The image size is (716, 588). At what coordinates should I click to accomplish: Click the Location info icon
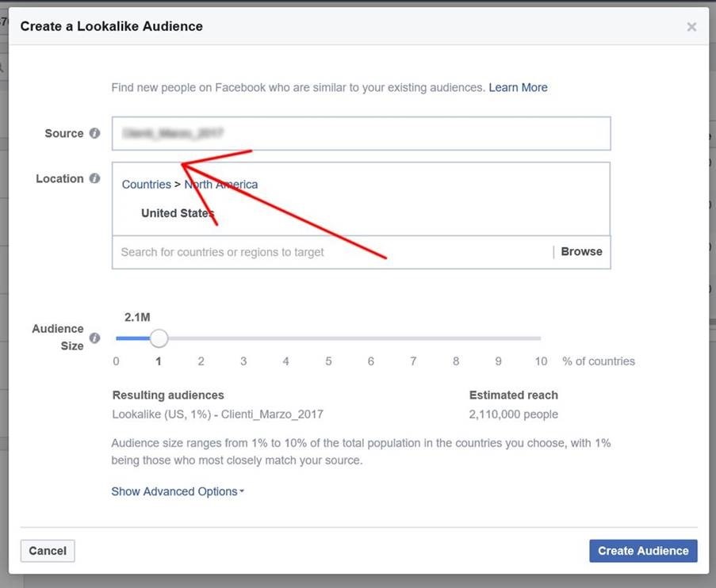coord(95,178)
